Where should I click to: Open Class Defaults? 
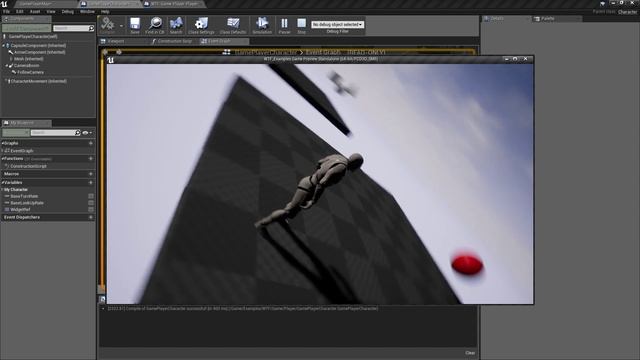click(233, 25)
